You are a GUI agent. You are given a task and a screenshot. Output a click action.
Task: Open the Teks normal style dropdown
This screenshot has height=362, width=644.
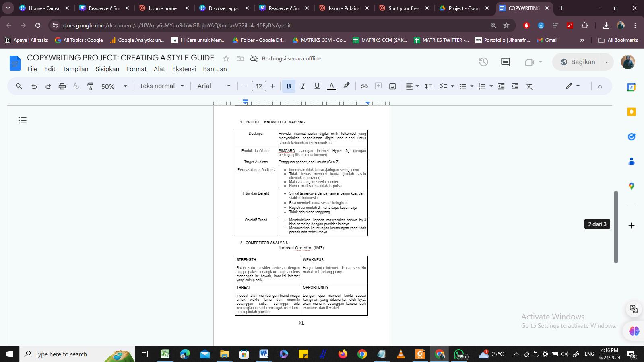(162, 86)
